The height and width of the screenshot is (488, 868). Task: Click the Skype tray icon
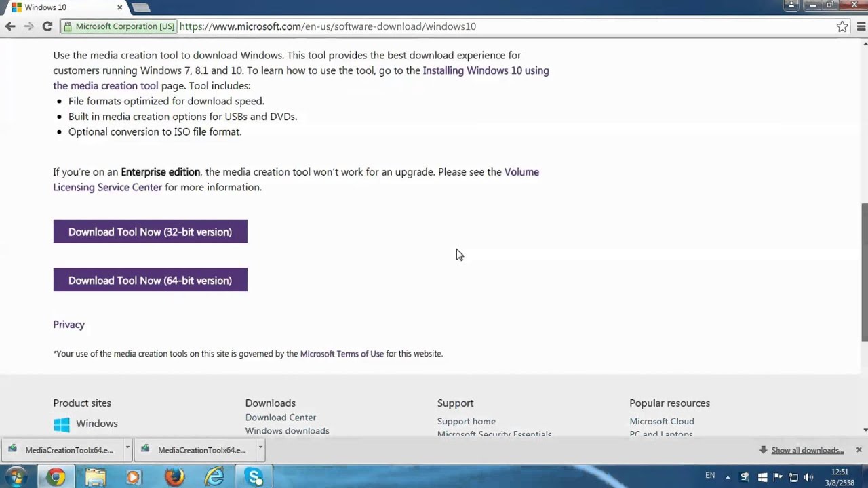745,477
